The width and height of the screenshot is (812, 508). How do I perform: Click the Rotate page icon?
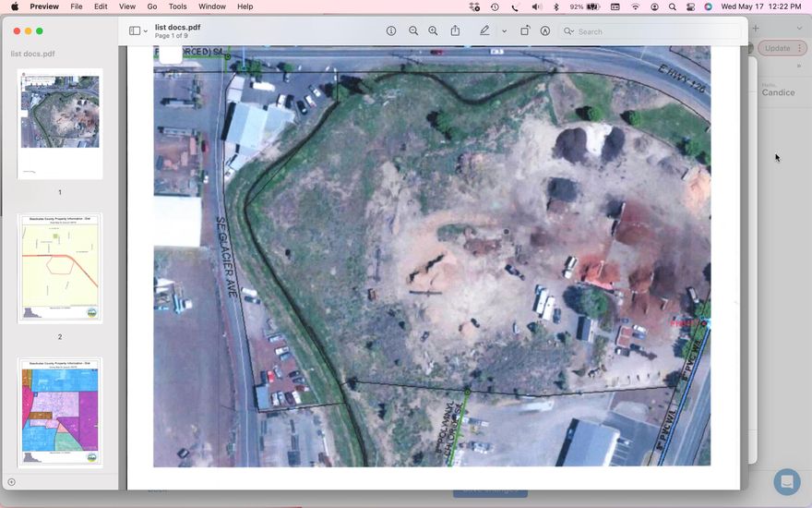[x=525, y=31]
